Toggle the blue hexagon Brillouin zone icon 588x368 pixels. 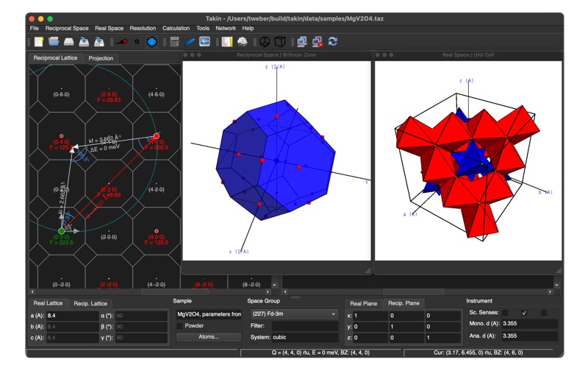tap(152, 42)
